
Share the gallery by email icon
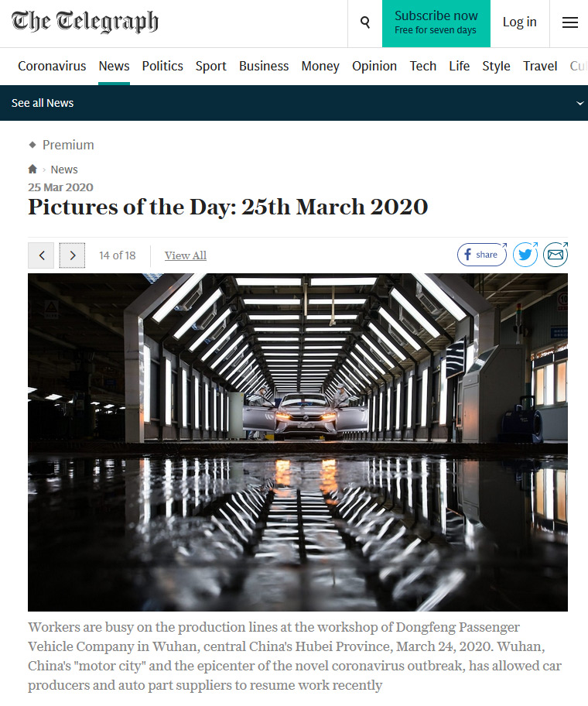[556, 255]
